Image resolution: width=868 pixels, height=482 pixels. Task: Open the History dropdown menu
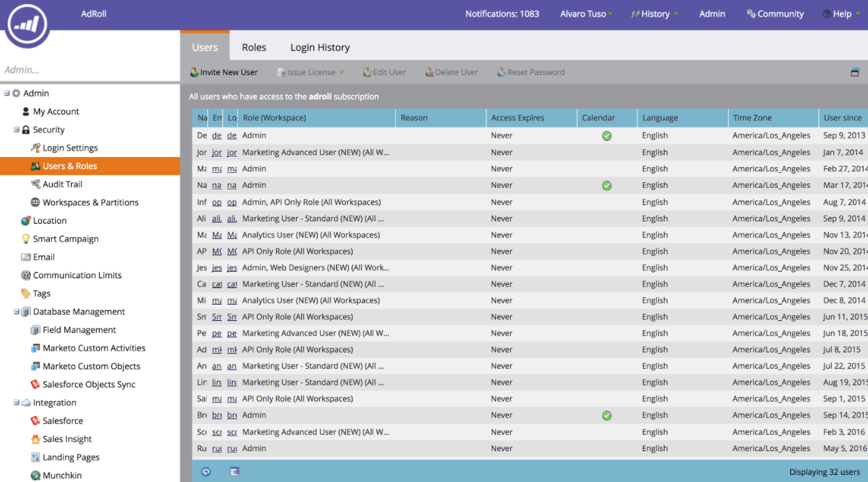coord(654,14)
